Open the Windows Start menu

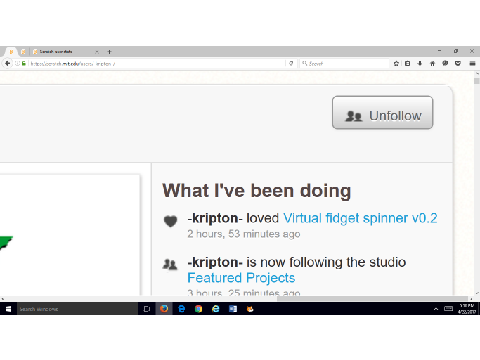click(x=8, y=309)
